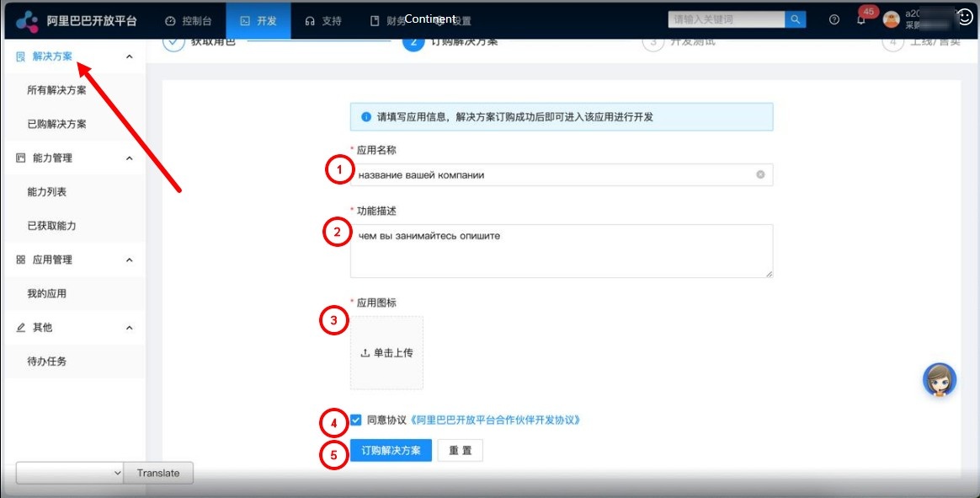Open the chat assistant avatar
Image resolution: width=980 pixels, height=498 pixels.
pyautogui.click(x=940, y=381)
